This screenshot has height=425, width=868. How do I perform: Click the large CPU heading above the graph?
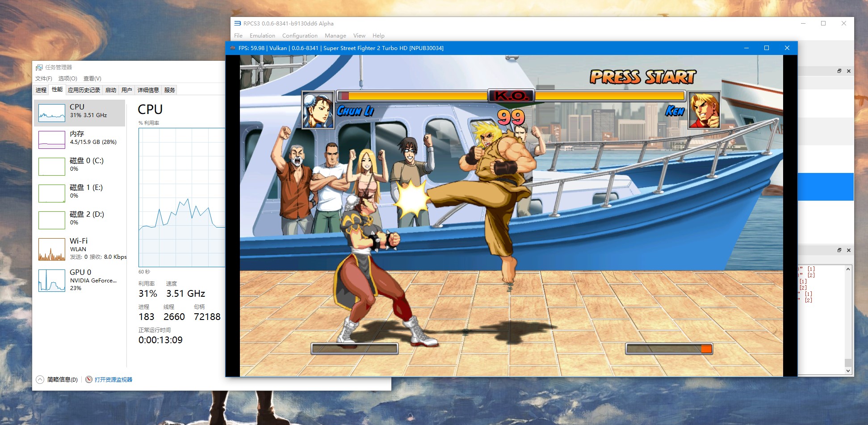coord(150,109)
